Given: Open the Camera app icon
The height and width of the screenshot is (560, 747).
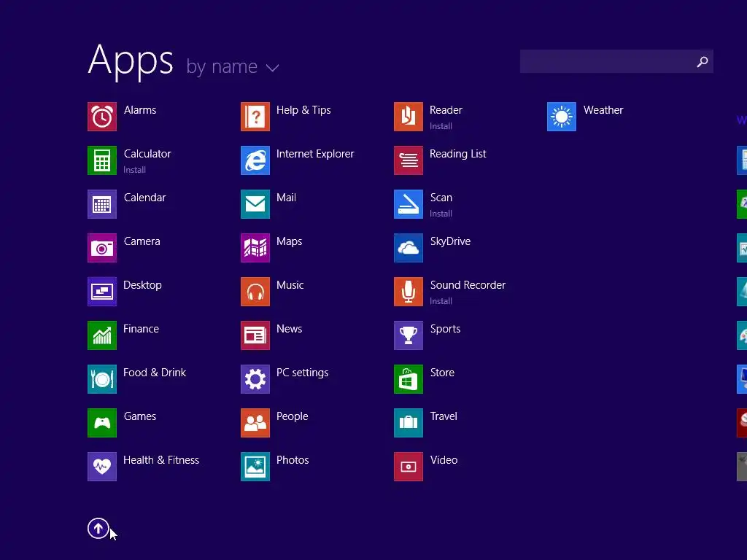Looking at the screenshot, I should [x=102, y=248].
